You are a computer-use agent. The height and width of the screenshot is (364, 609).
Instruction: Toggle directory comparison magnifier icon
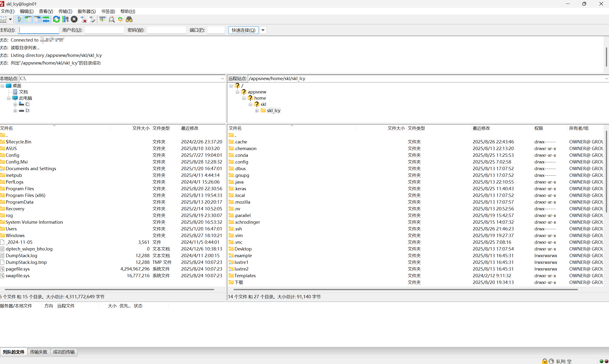112,19
